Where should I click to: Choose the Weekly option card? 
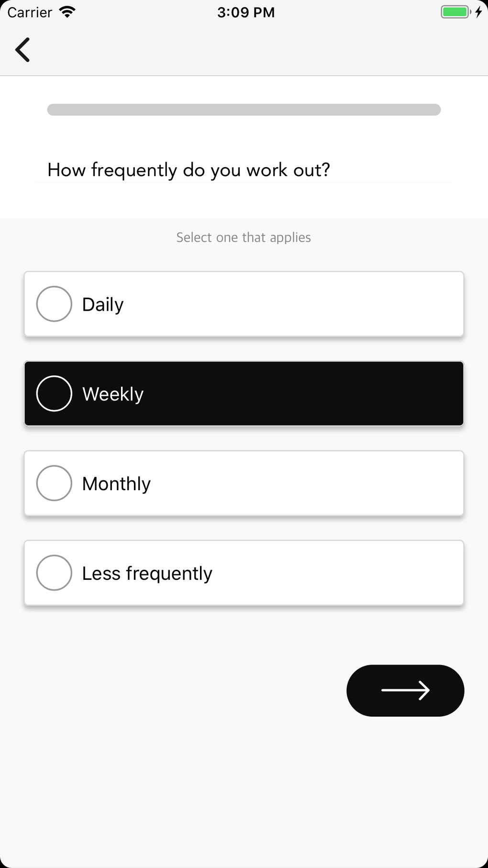(287, 394)
